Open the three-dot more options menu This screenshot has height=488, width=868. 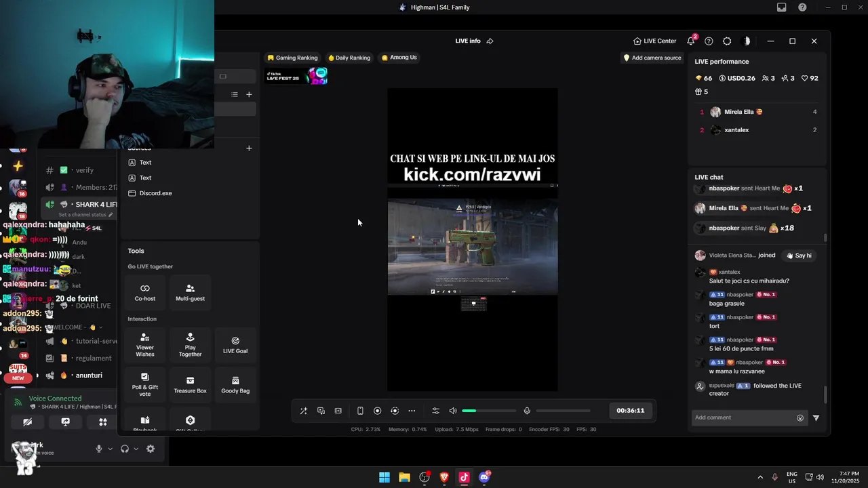[x=412, y=411]
